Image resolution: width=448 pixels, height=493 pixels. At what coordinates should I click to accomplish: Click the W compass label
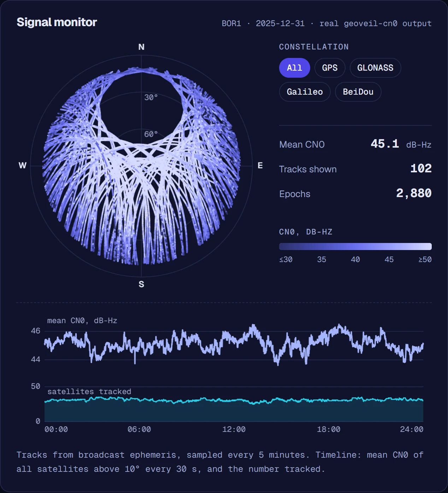23,166
